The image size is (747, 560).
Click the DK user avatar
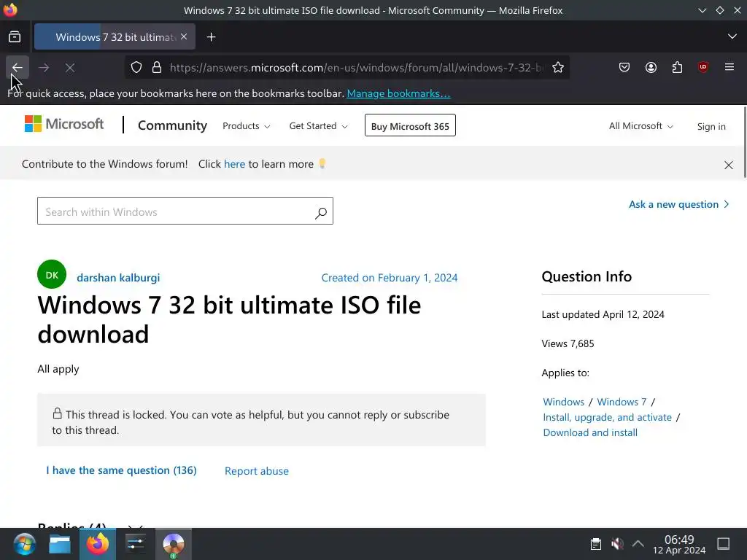click(x=52, y=274)
